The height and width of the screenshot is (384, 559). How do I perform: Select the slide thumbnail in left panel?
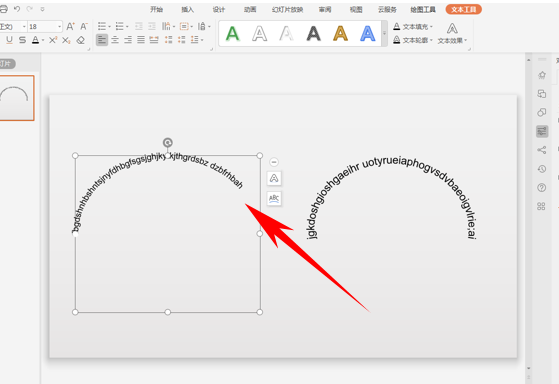[x=16, y=98]
